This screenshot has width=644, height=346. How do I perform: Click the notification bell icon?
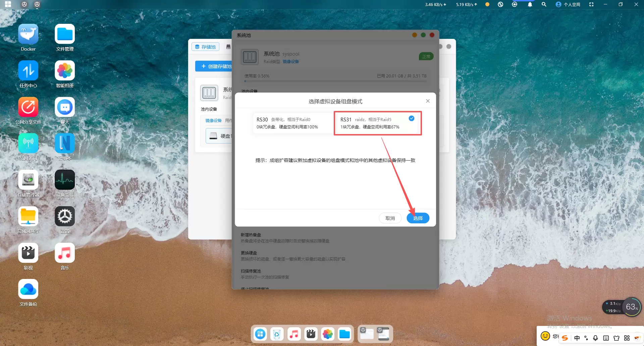530,4
